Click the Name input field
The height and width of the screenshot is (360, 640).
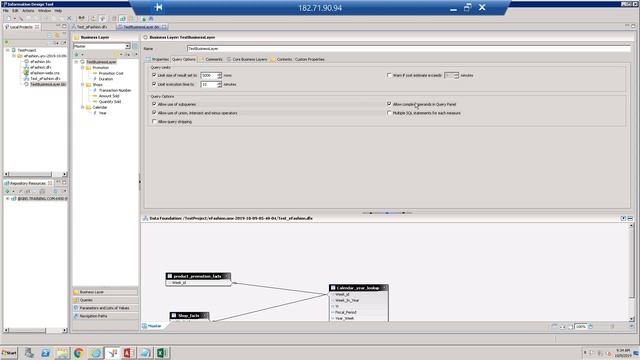(409, 49)
